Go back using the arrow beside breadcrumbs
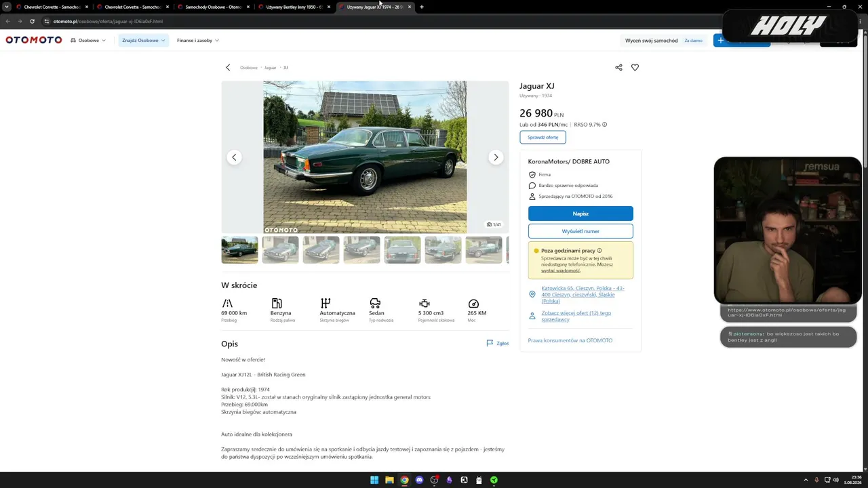 point(228,68)
